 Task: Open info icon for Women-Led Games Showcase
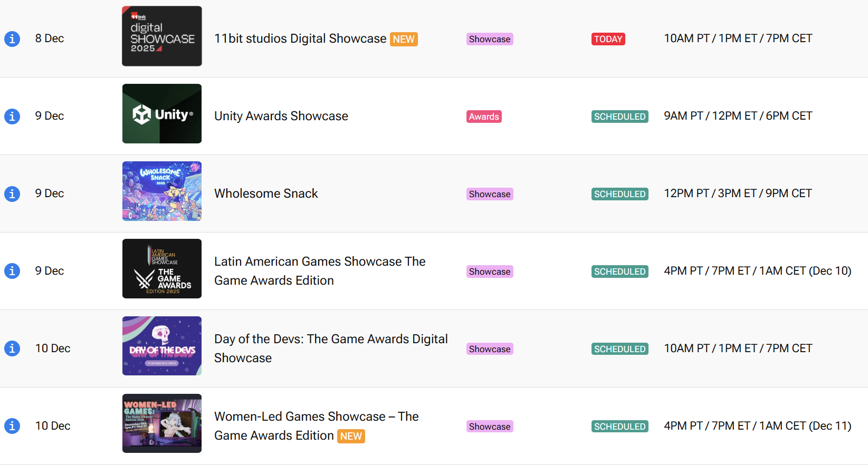point(12,426)
